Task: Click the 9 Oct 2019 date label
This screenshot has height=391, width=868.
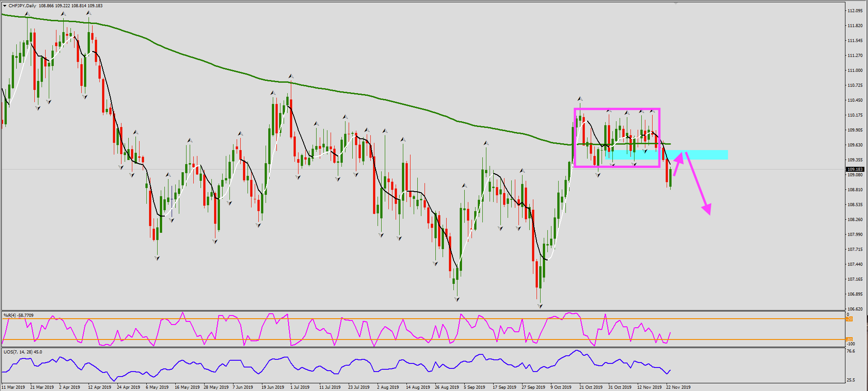Action: [x=561, y=387]
